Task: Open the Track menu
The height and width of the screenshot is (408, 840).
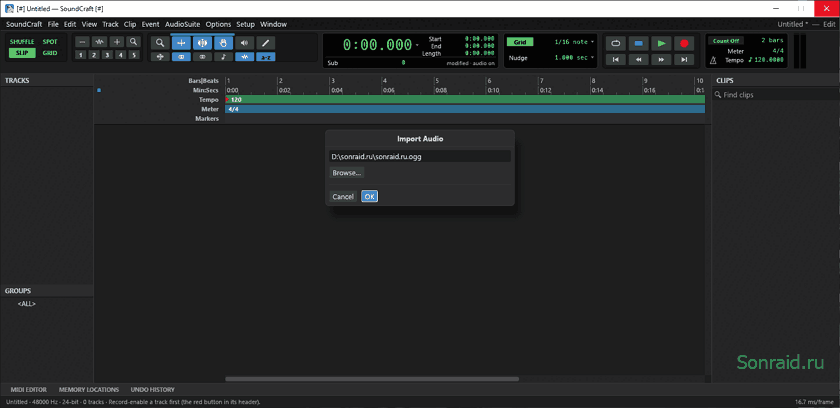Action: 110,24
